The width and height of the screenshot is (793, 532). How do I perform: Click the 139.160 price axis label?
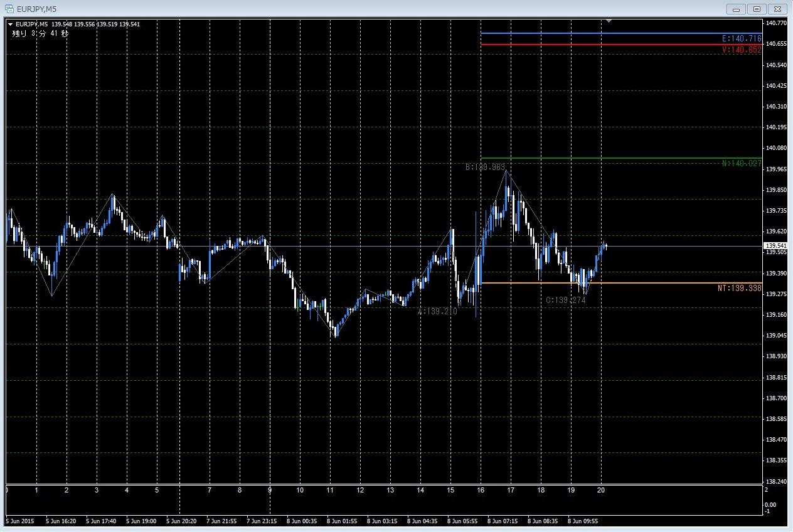click(777, 315)
